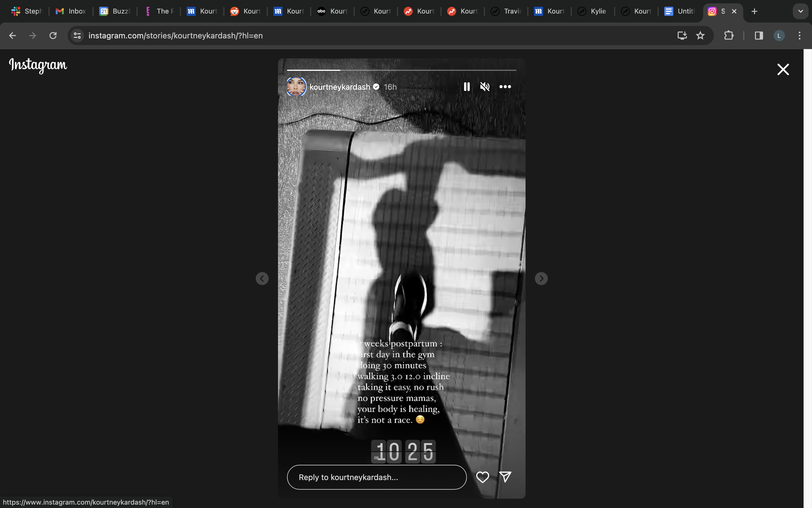
Task: Switch to the Kylie tab
Action: tap(593, 11)
